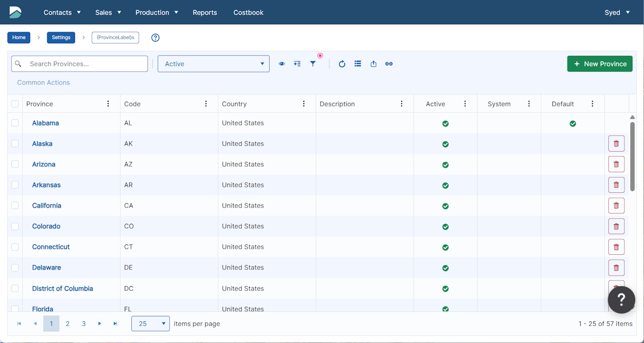Click the filter funnel icon in toolbar
The image size is (644, 343).
[x=313, y=64]
